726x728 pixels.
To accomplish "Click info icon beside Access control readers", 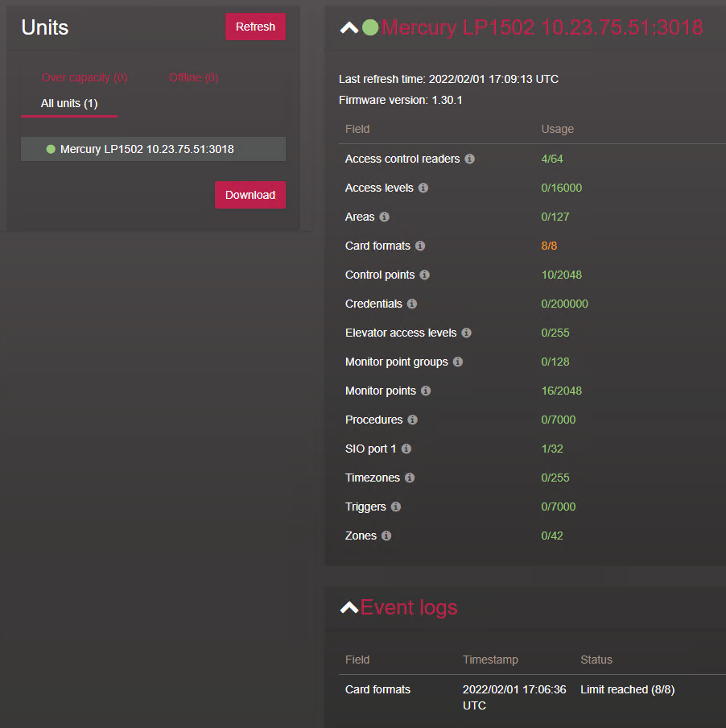I will coord(470,159).
